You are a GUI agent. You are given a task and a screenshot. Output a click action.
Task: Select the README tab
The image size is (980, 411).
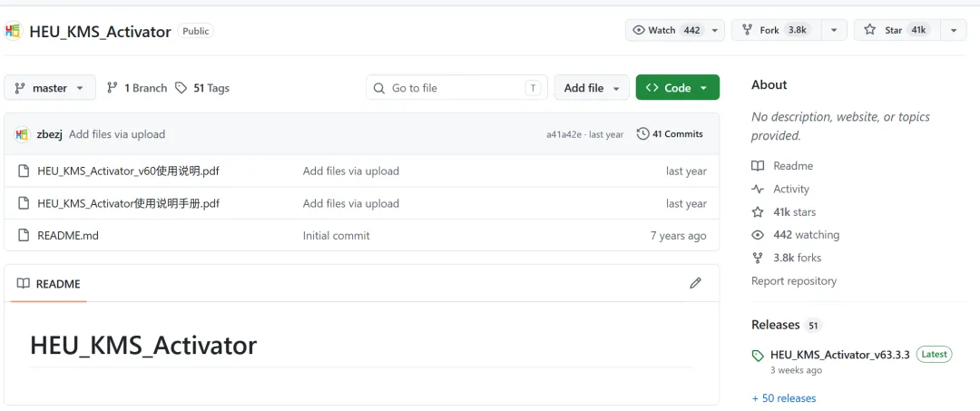[49, 284]
